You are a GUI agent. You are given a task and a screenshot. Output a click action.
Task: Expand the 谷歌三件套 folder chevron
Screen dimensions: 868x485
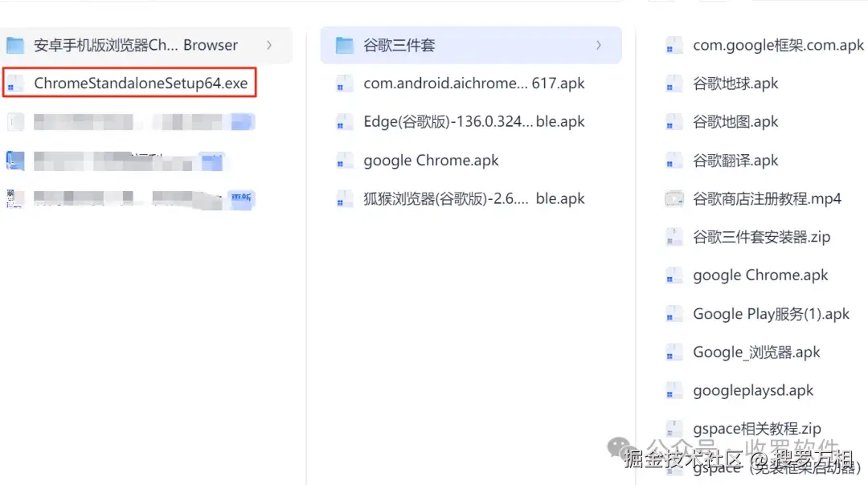599,45
